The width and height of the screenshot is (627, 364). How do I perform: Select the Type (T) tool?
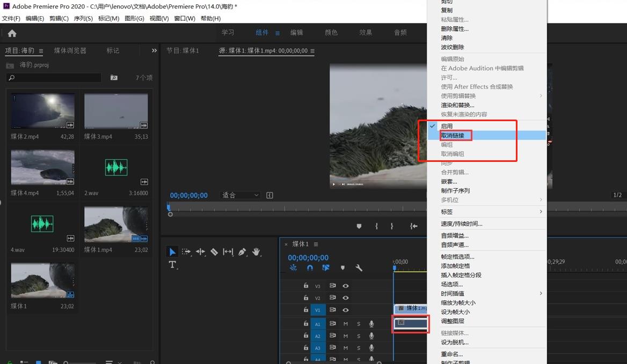point(172,265)
